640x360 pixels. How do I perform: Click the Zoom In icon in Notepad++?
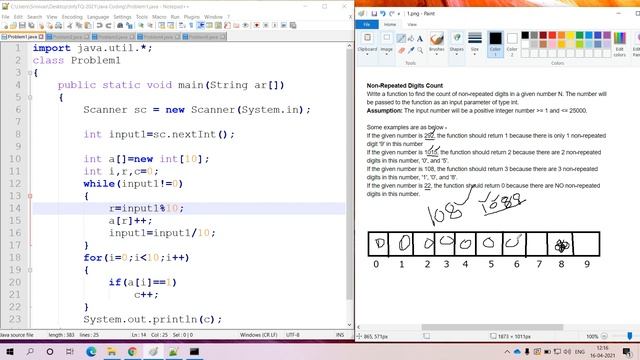(142, 25)
